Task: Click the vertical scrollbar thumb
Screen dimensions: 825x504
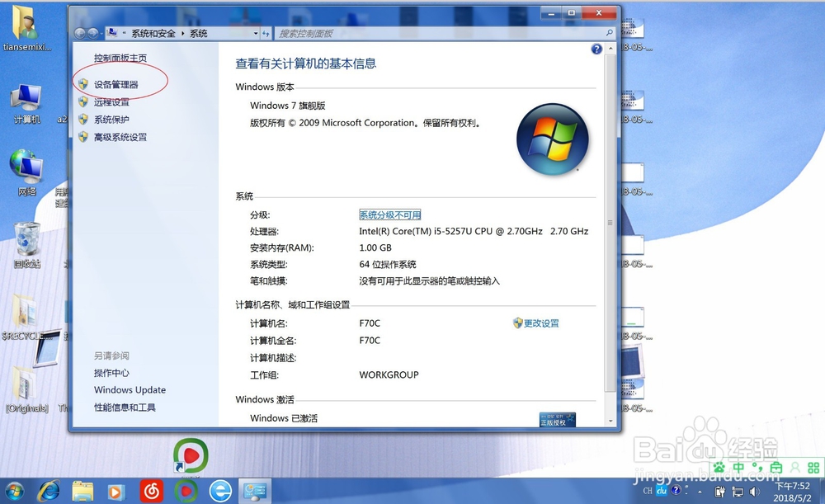Action: point(610,223)
